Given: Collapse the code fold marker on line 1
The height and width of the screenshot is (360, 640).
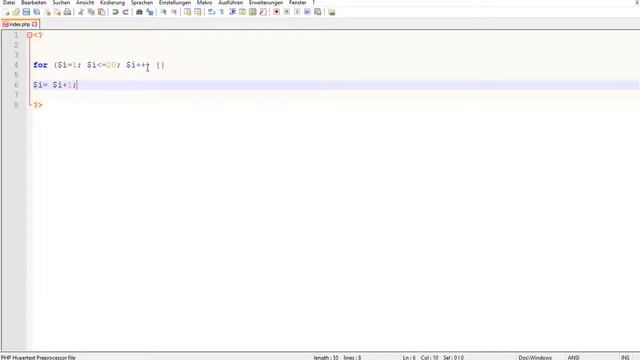Looking at the screenshot, I should 29,36.
